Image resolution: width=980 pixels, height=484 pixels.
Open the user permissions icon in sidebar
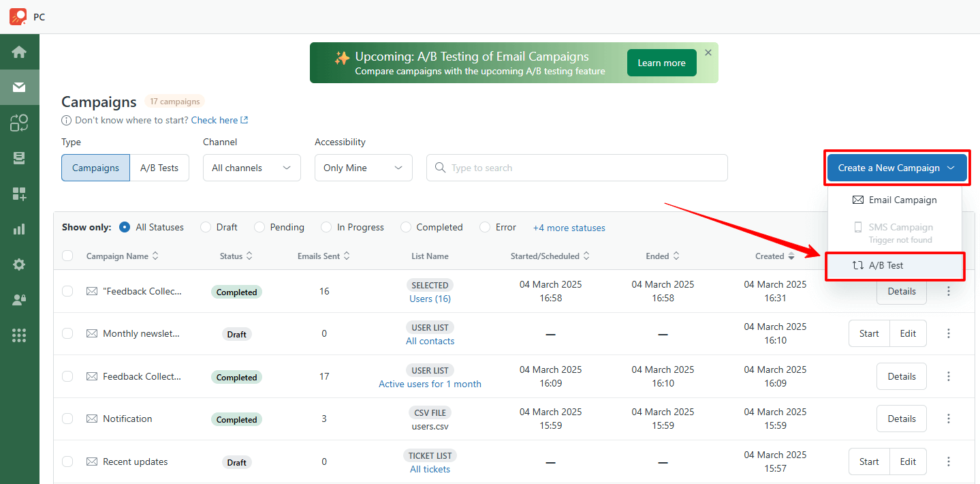pyautogui.click(x=19, y=300)
